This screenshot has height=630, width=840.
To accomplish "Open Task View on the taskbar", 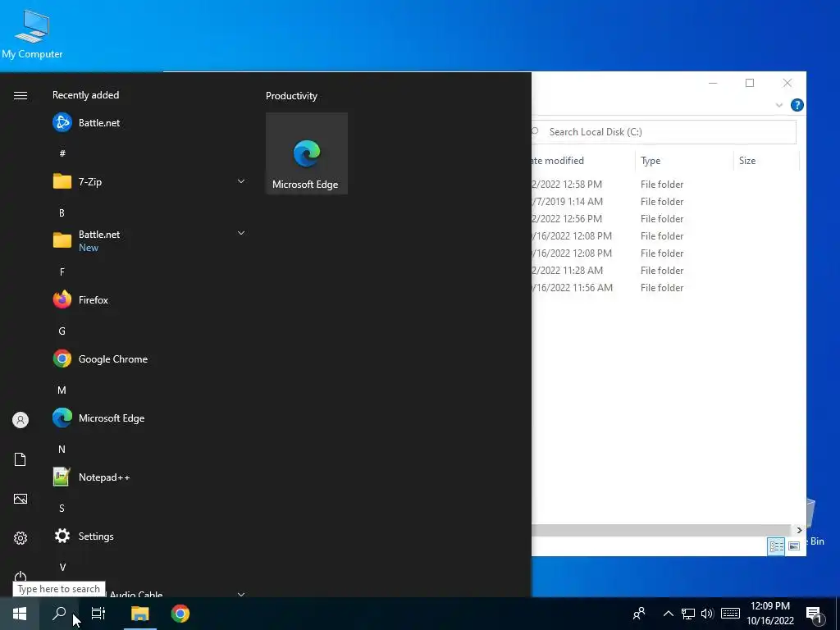I will click(x=98, y=614).
